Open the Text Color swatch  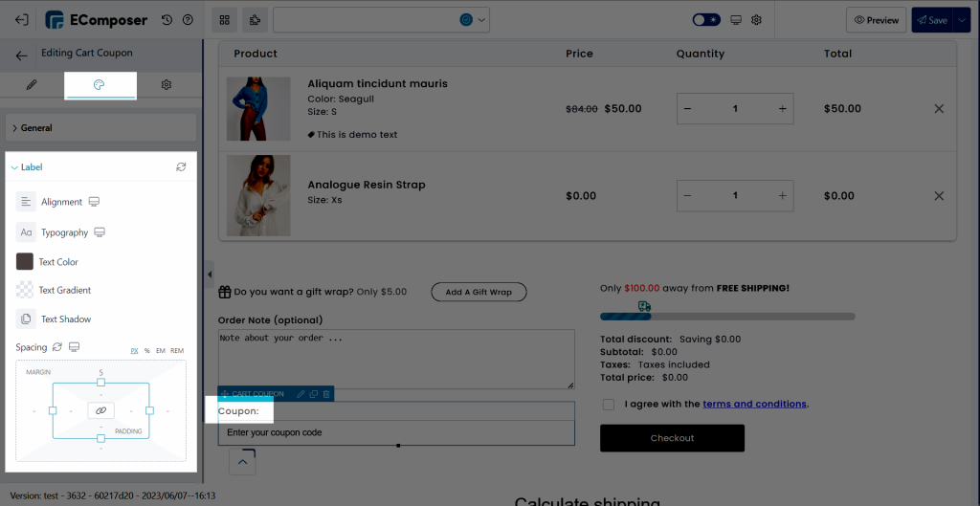pyautogui.click(x=24, y=261)
